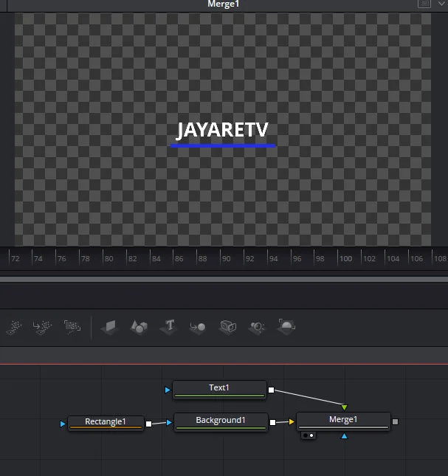Click the yellow background input on Merge1
The height and width of the screenshot is (476, 448).
click(x=292, y=421)
